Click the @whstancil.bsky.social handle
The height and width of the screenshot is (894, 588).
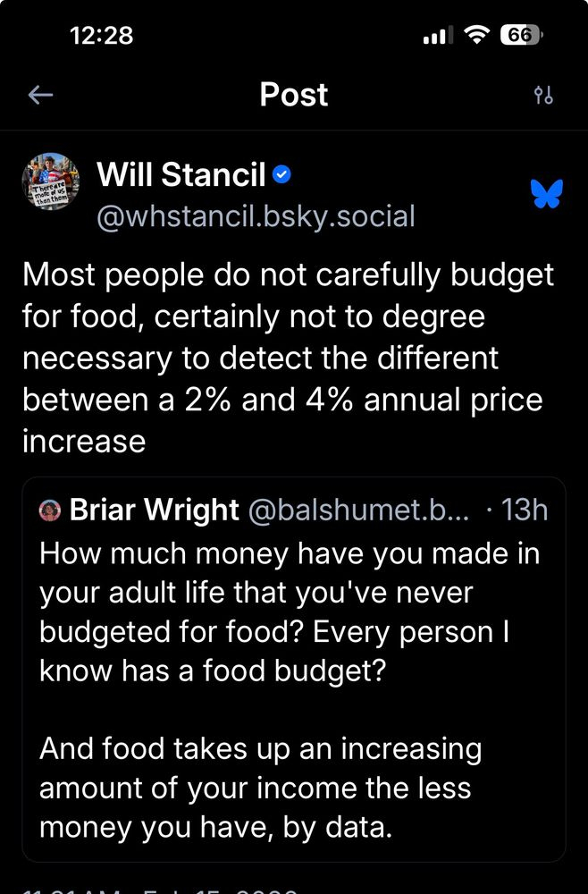[x=256, y=216]
